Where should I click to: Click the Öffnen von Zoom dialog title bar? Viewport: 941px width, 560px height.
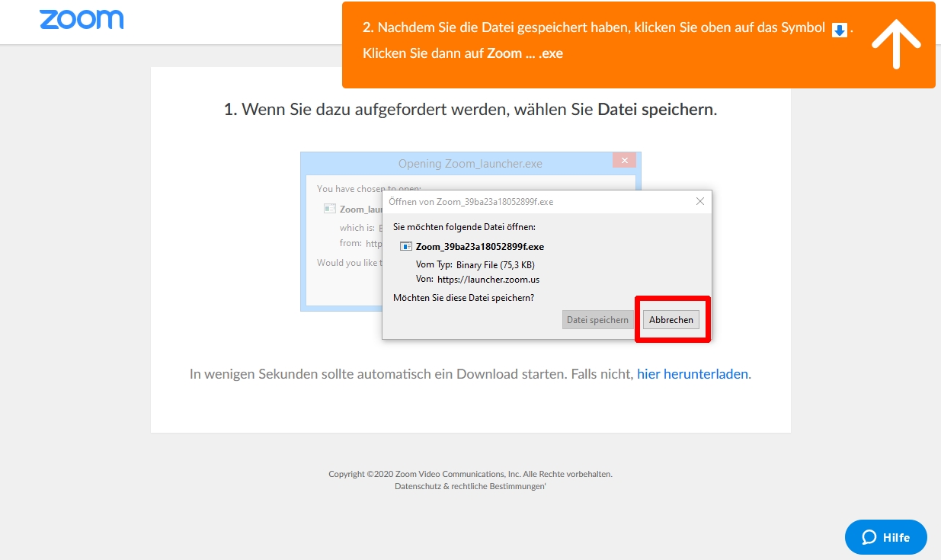click(533, 202)
